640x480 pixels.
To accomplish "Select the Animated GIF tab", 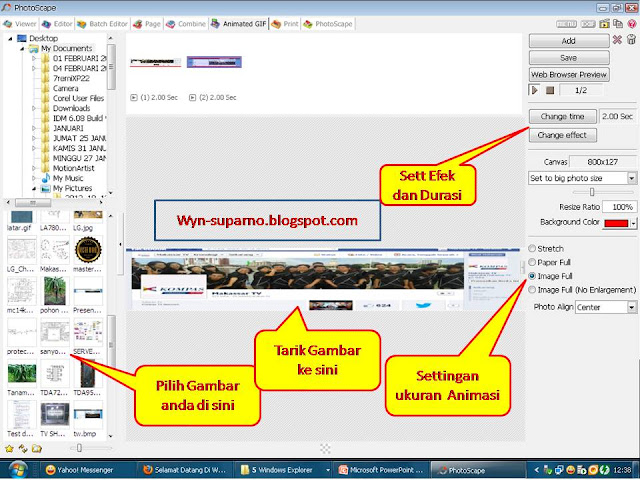I will click(x=239, y=24).
